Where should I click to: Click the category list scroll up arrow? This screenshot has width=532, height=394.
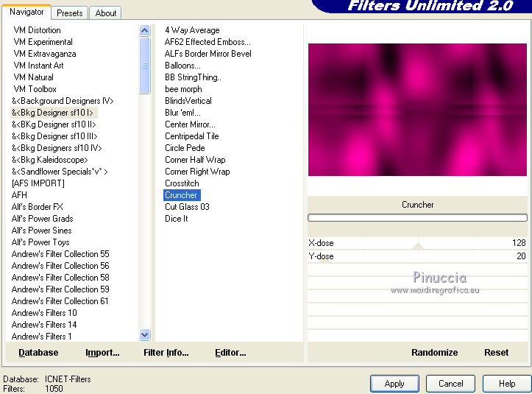(x=144, y=31)
